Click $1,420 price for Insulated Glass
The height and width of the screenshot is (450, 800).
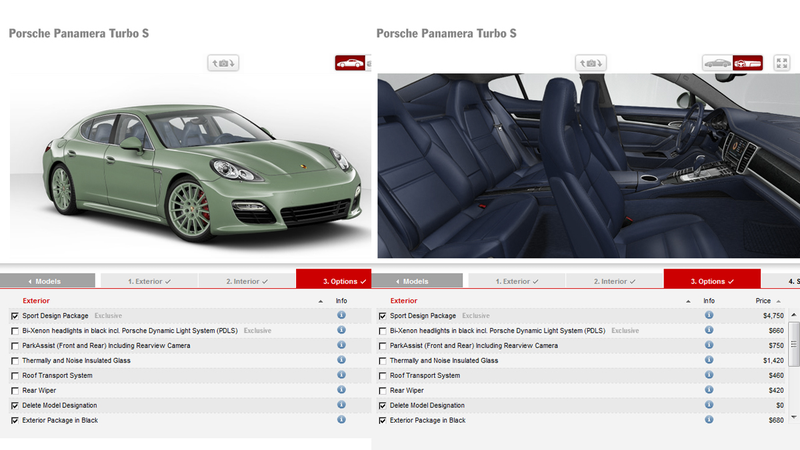click(773, 361)
